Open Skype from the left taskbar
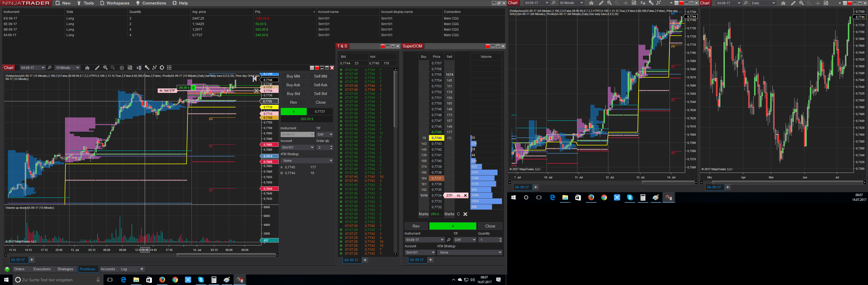 point(201,280)
